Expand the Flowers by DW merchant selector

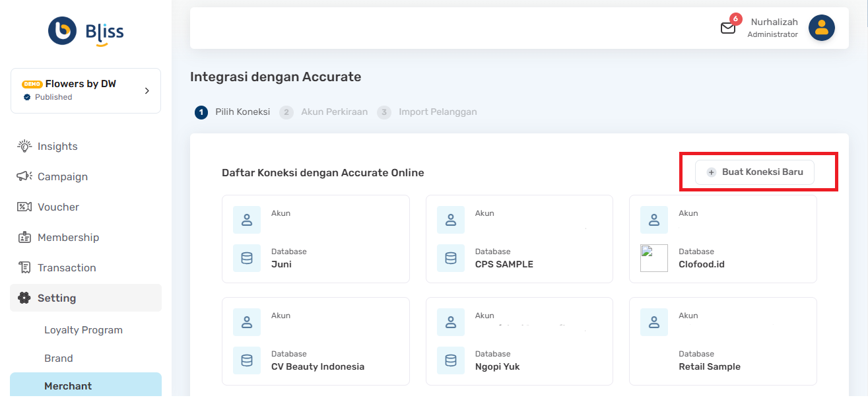pos(86,90)
